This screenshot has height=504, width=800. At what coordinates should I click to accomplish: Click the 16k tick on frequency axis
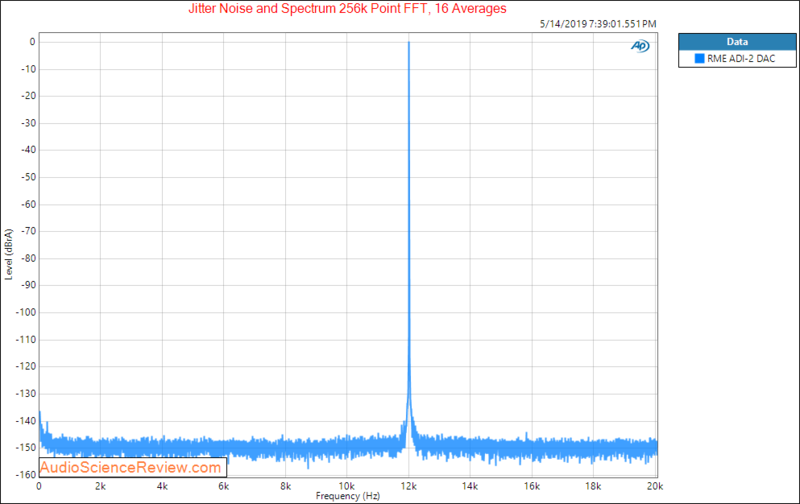coord(532,483)
